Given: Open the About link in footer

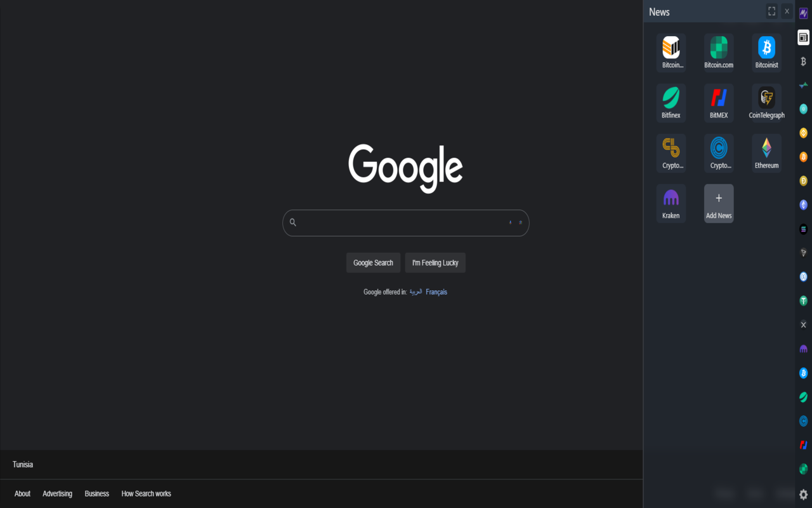Looking at the screenshot, I should (22, 493).
